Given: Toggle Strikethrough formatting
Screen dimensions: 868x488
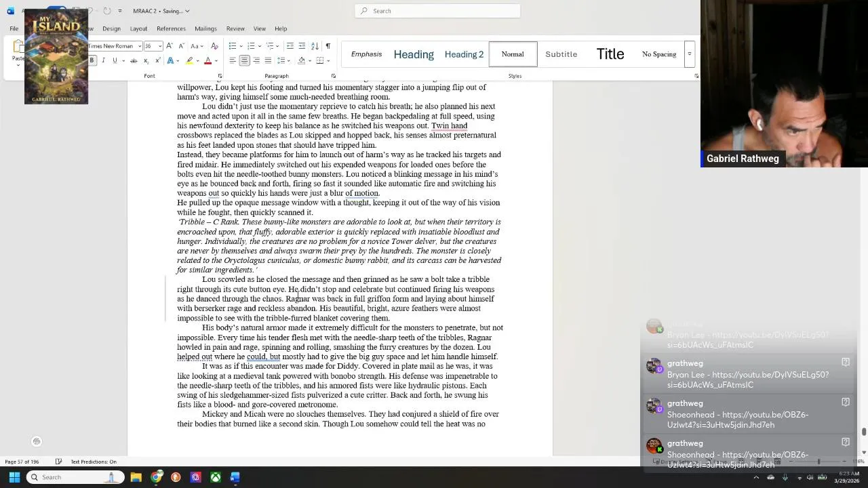Looking at the screenshot, I should pyautogui.click(x=134, y=60).
